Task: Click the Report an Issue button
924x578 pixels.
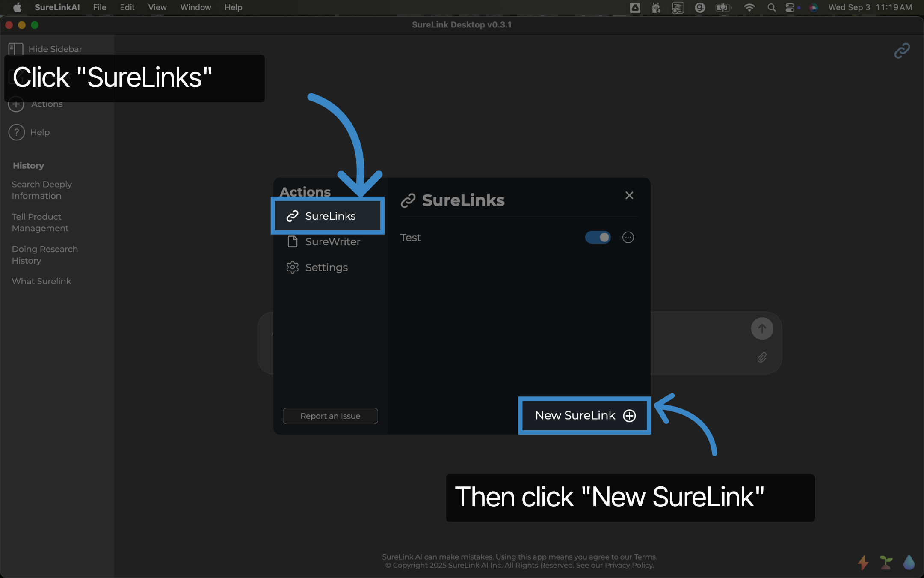Action: pyautogui.click(x=330, y=416)
